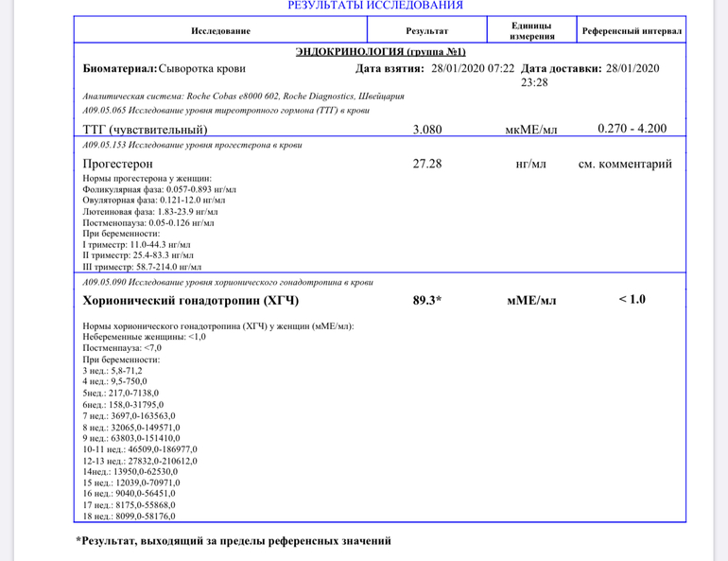
Task: Click the см. комментарий reference note
Action: (x=625, y=164)
